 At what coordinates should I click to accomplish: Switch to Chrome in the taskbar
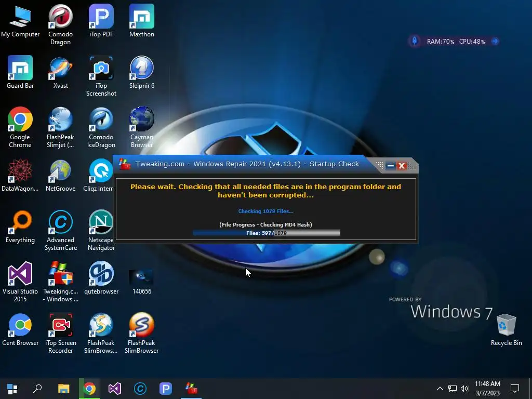(89, 389)
